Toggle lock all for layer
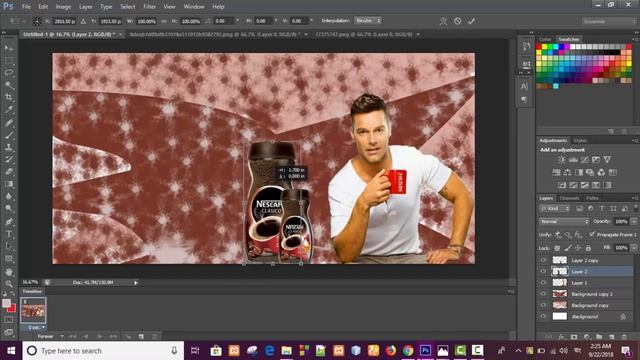The image size is (640, 360). pyautogui.click(x=588, y=248)
